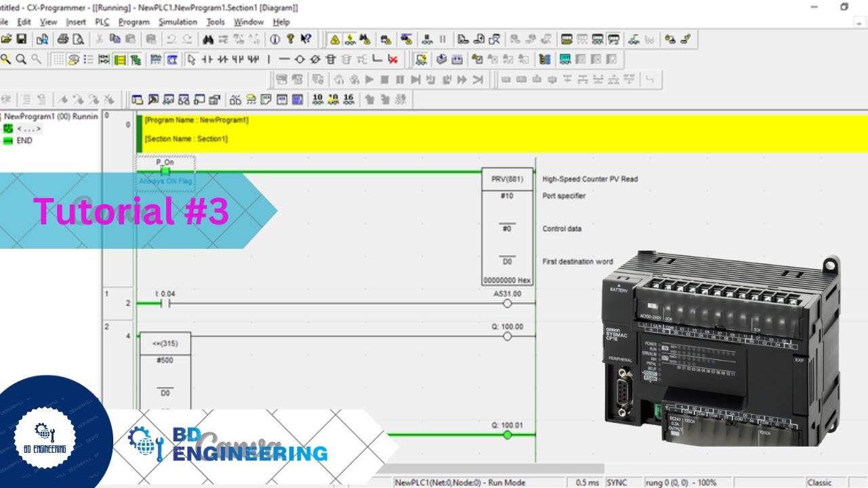Click the Print Preview icon
This screenshot has height=488, width=868.
click(x=78, y=39)
